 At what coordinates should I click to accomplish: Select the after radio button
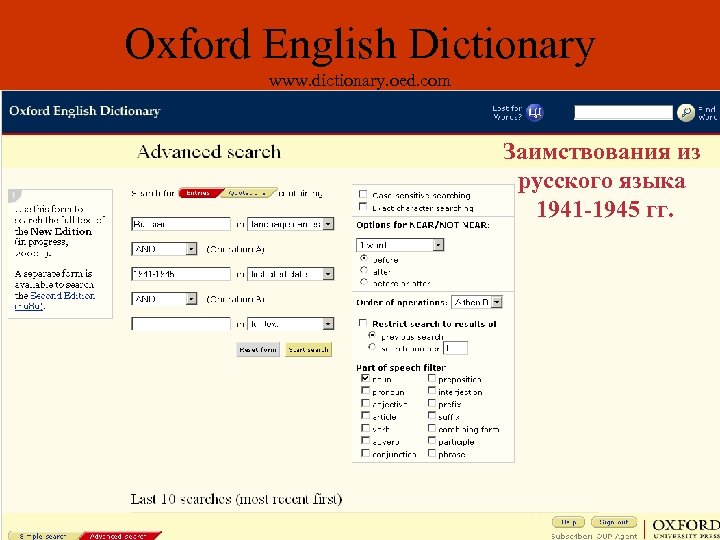[x=364, y=270]
